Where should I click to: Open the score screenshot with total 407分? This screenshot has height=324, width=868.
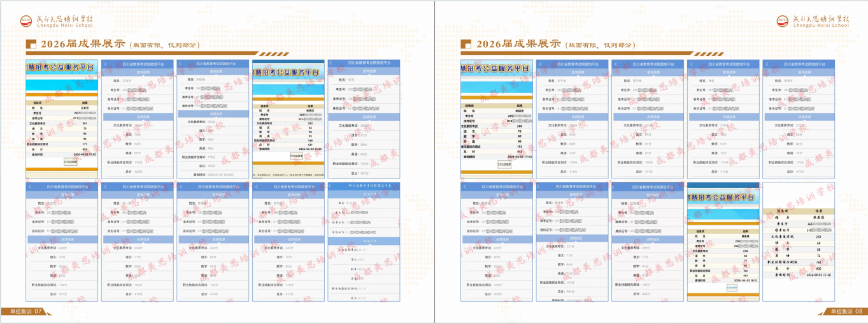(x=799, y=119)
